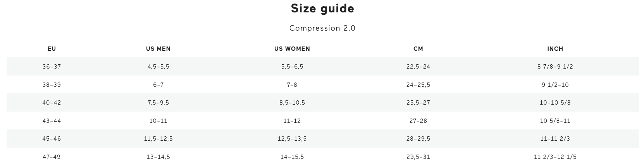Click the EU size 36–37 cell
This screenshot has width=644, height=167.
point(52,67)
